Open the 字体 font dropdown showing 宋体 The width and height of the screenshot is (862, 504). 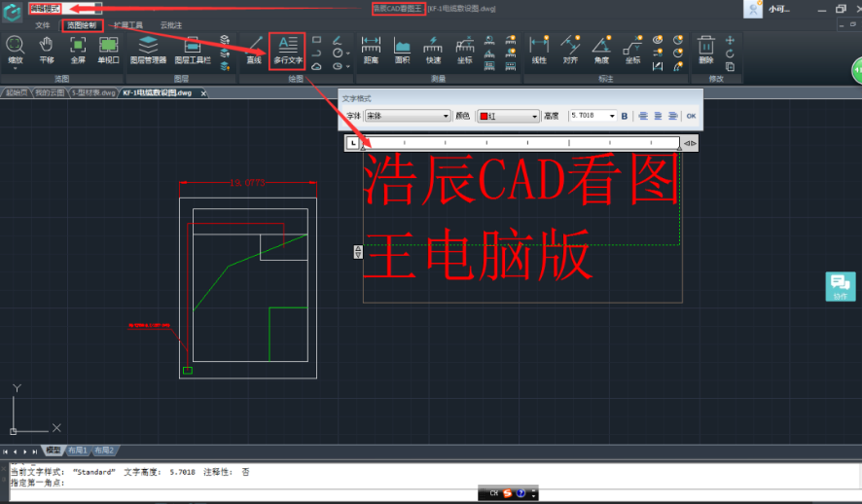click(x=407, y=116)
